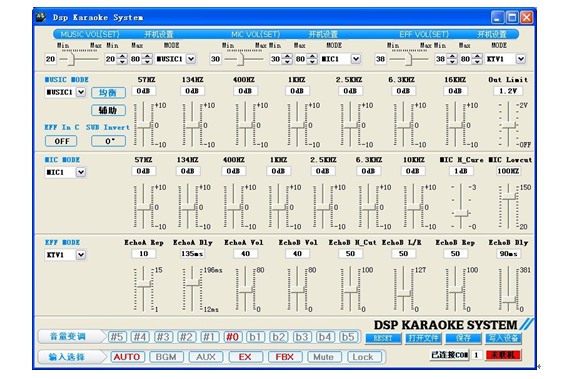
Task: Increase effect Max value with up stepper
Action: coord(477,56)
